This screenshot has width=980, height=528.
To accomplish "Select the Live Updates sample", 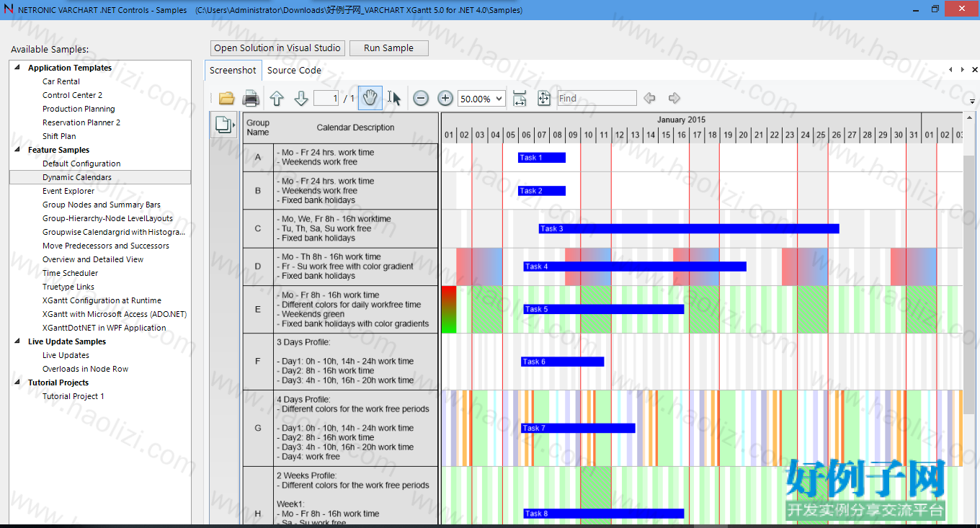I will tap(66, 355).
